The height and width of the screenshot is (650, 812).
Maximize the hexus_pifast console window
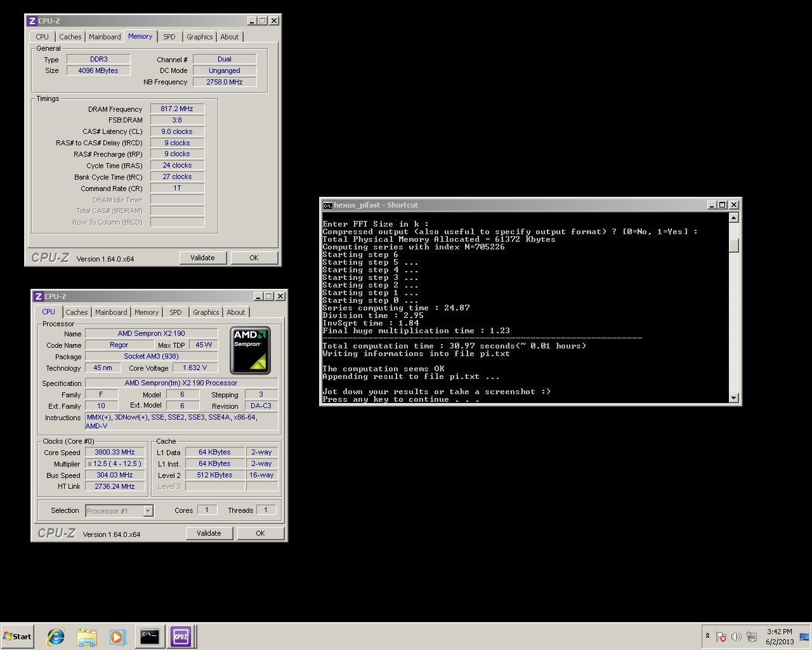[723, 205]
